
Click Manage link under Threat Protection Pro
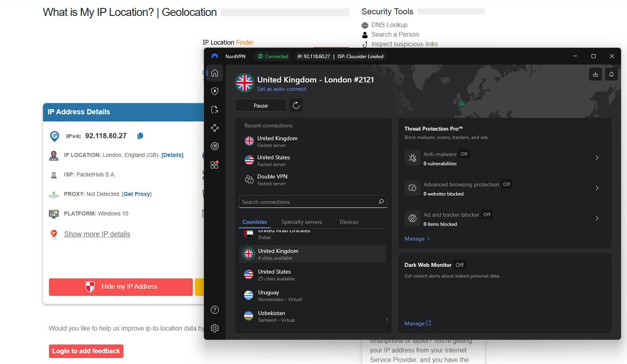[x=417, y=239]
